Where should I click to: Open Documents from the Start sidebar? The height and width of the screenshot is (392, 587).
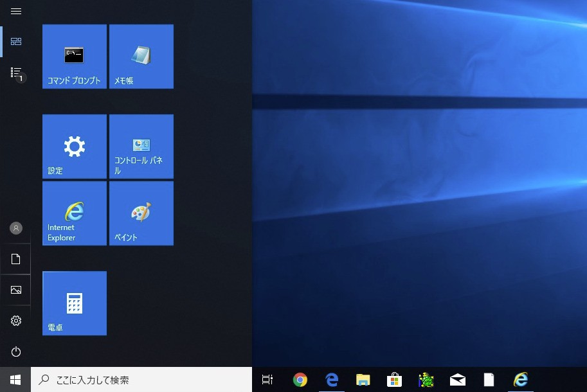coord(15,259)
